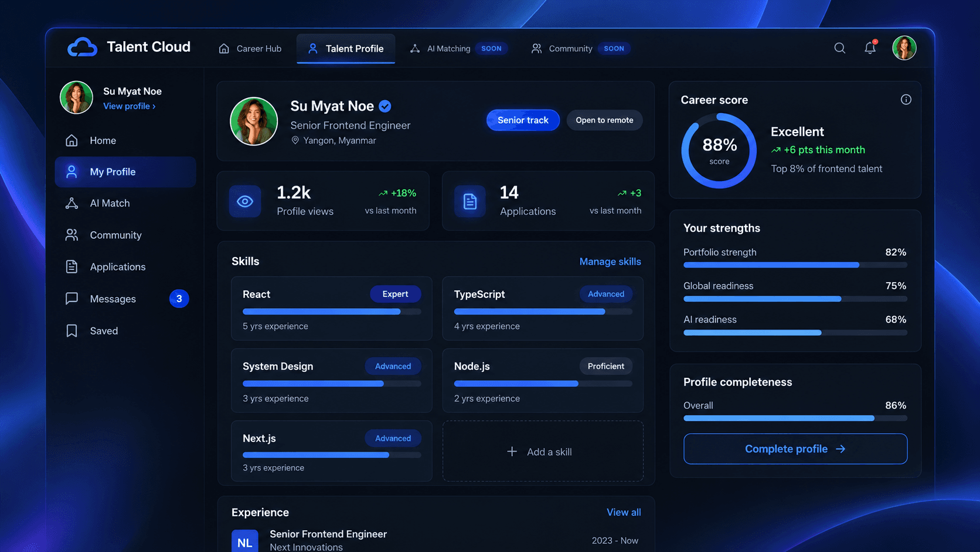Click the Career score info icon

pyautogui.click(x=906, y=100)
